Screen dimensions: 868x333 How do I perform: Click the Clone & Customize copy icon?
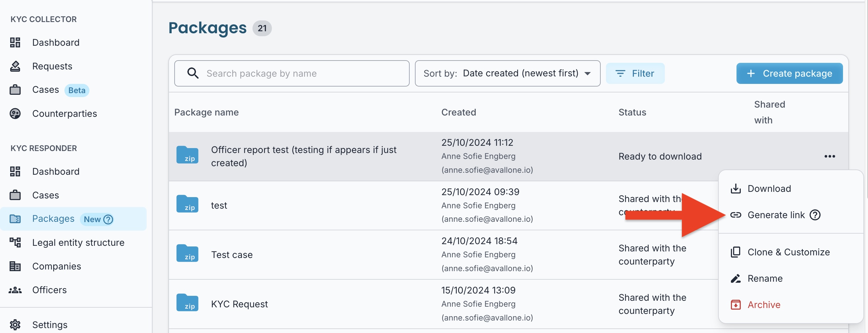[735, 252]
